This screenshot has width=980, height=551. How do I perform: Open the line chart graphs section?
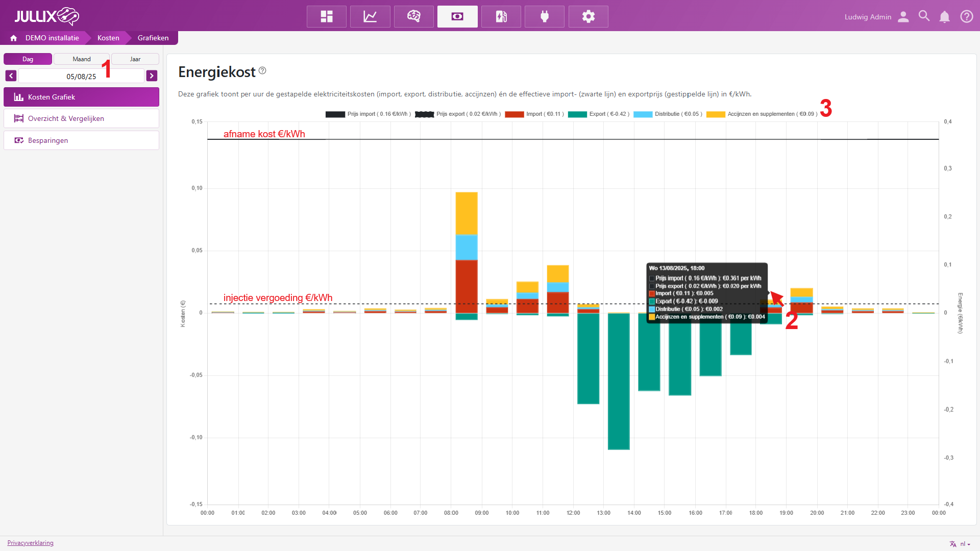pos(370,16)
